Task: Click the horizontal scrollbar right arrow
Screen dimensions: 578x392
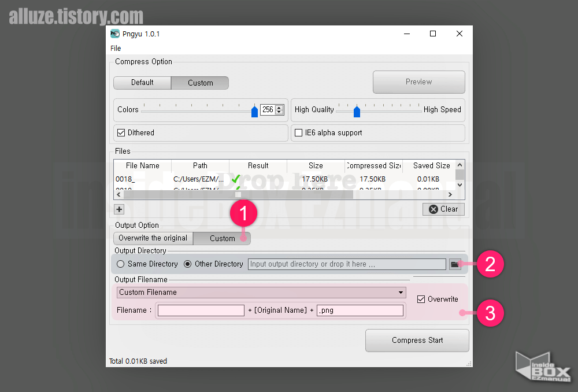Action: pos(450,194)
